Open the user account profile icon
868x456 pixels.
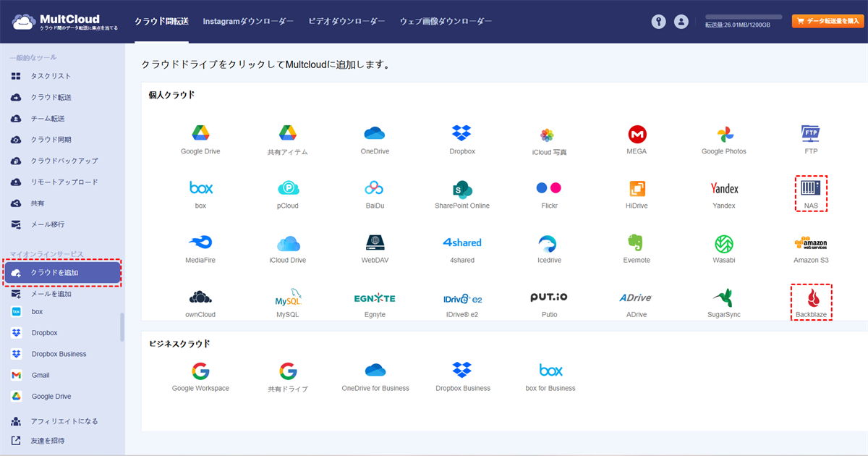(x=681, y=22)
